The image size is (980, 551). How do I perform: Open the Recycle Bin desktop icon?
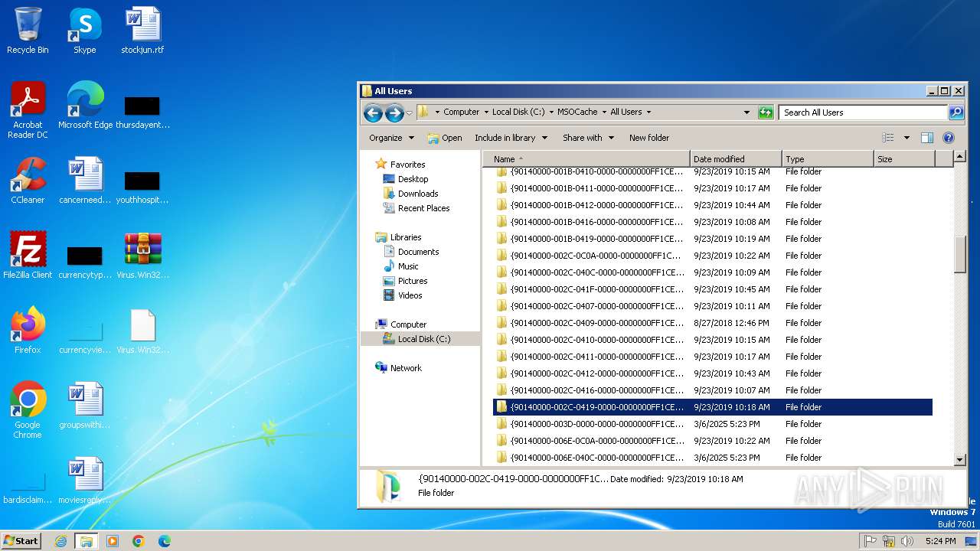click(x=28, y=31)
